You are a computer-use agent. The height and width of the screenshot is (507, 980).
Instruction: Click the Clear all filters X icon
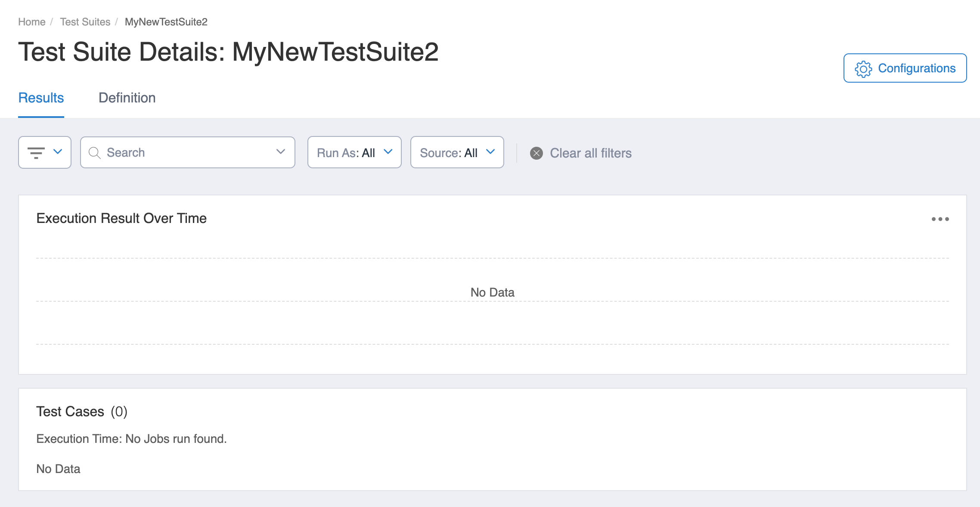537,153
